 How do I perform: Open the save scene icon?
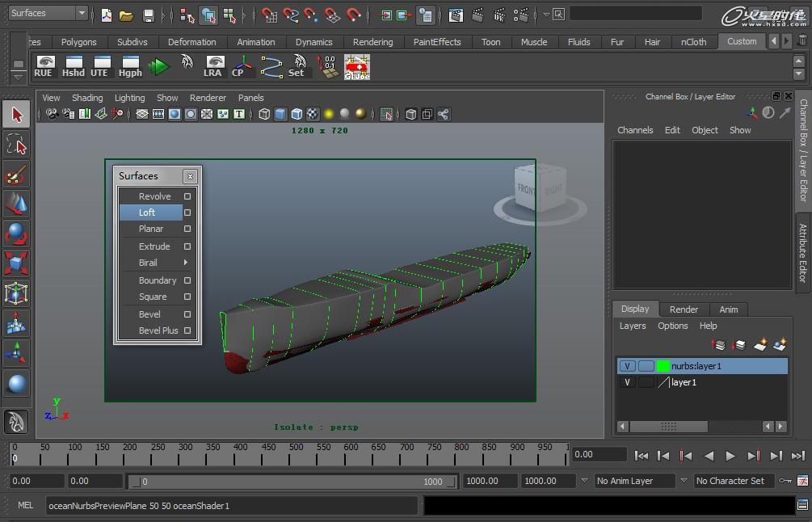click(x=148, y=15)
